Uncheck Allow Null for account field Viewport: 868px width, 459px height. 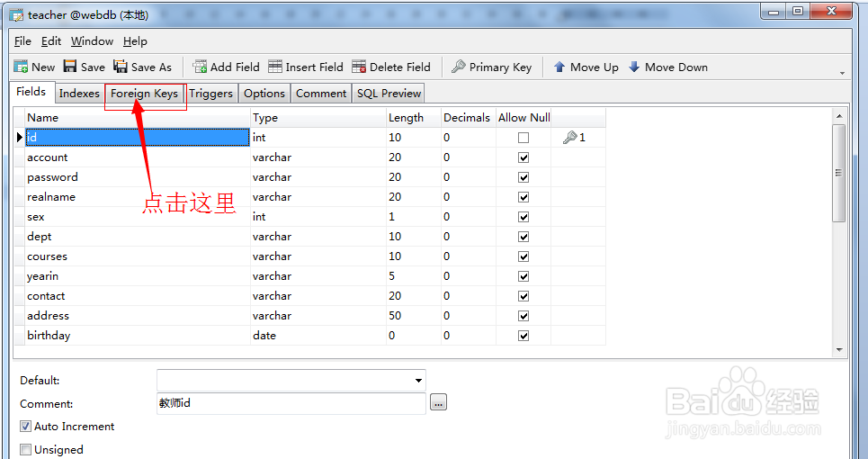pos(523,157)
